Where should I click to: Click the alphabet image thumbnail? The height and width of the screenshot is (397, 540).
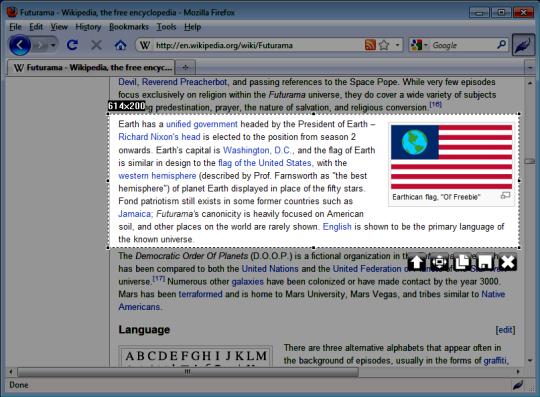click(196, 356)
